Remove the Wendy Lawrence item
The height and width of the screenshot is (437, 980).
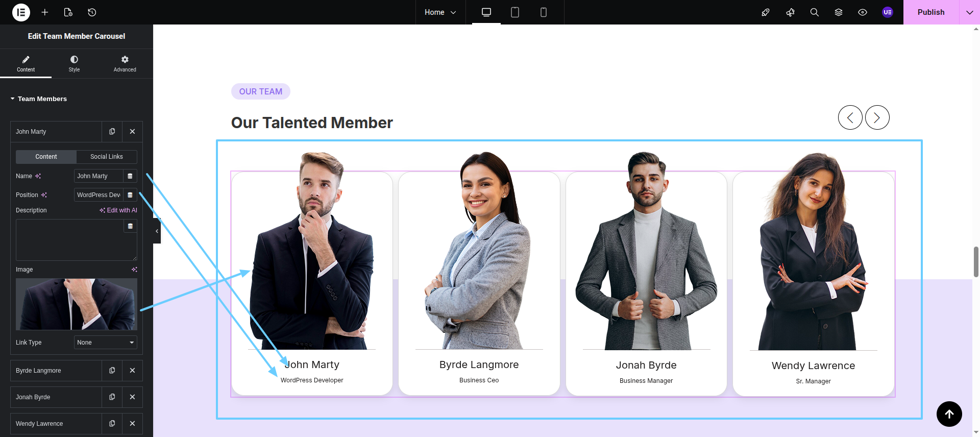click(x=132, y=424)
